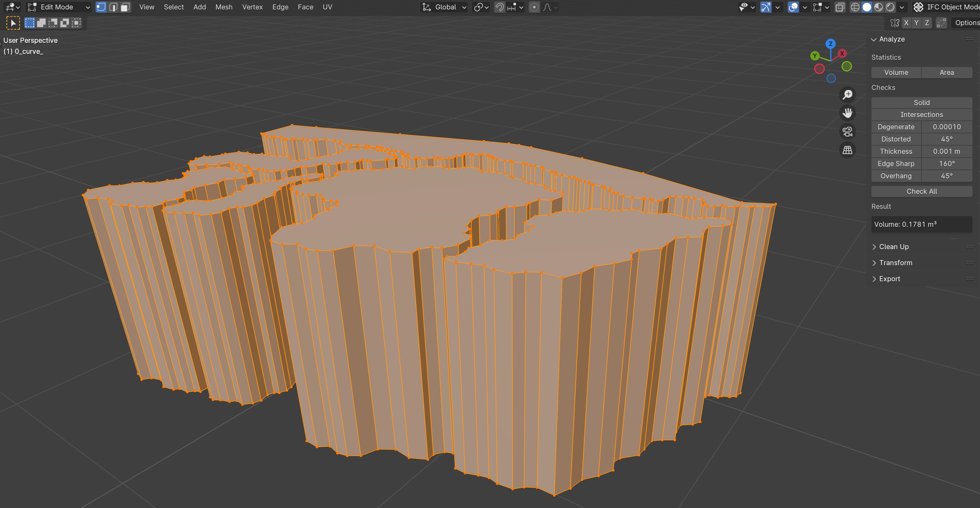Enable edge select mode
The width and height of the screenshot is (980, 508).
pyautogui.click(x=113, y=7)
